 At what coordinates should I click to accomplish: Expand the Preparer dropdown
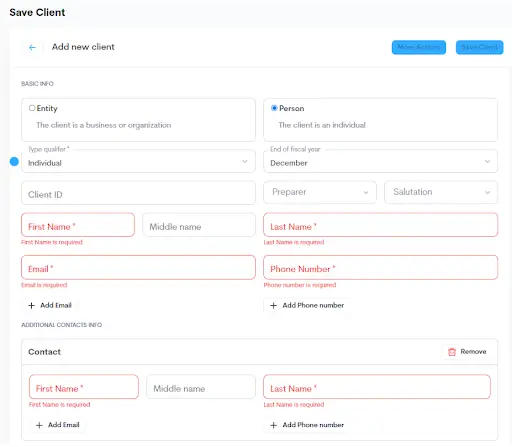(320, 192)
